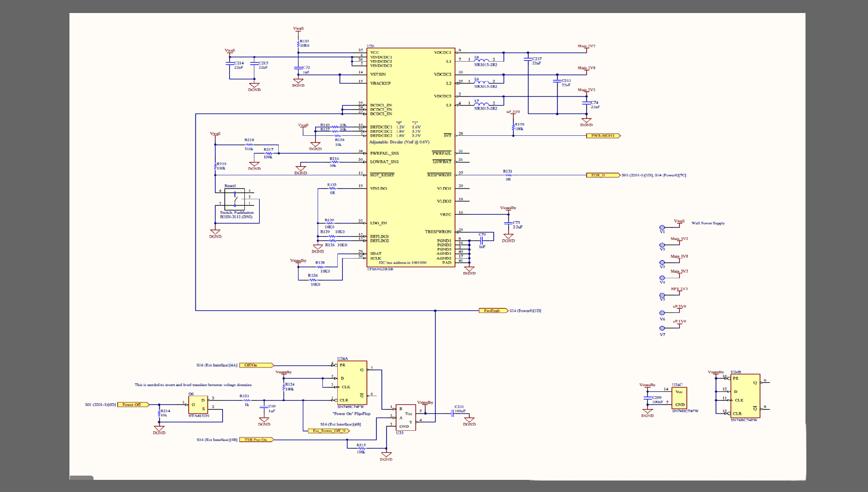Select the U26 TPS65023RSB chip body
868x492 pixels.
[411, 157]
